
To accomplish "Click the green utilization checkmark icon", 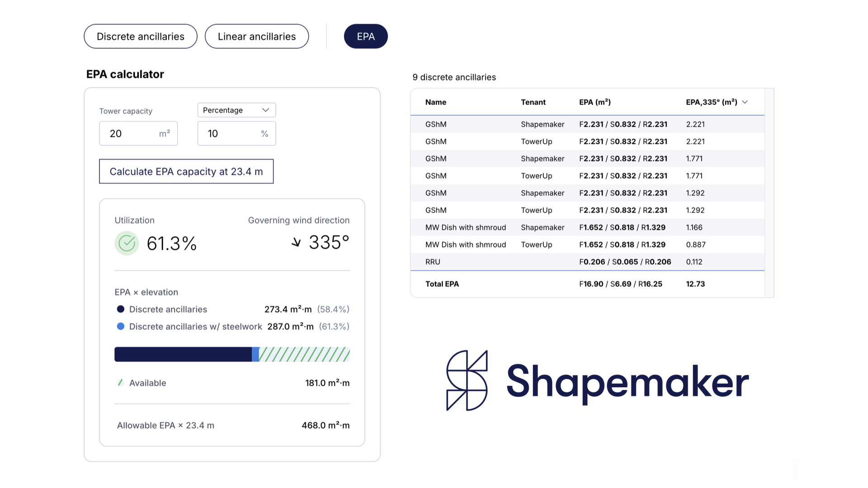I will tap(127, 243).
